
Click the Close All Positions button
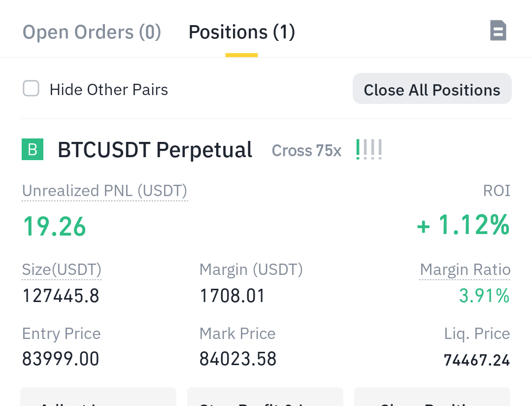point(432,89)
